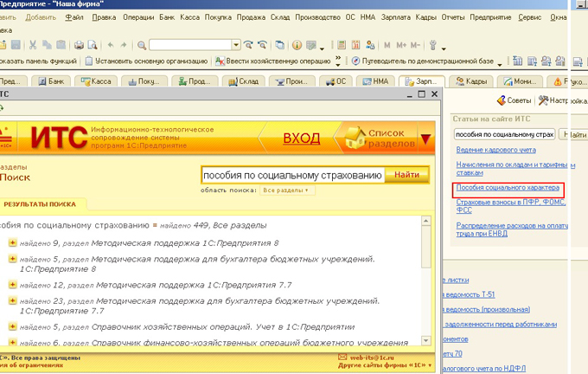
Task: Click the M+ memory add button
Action: [x=401, y=45]
